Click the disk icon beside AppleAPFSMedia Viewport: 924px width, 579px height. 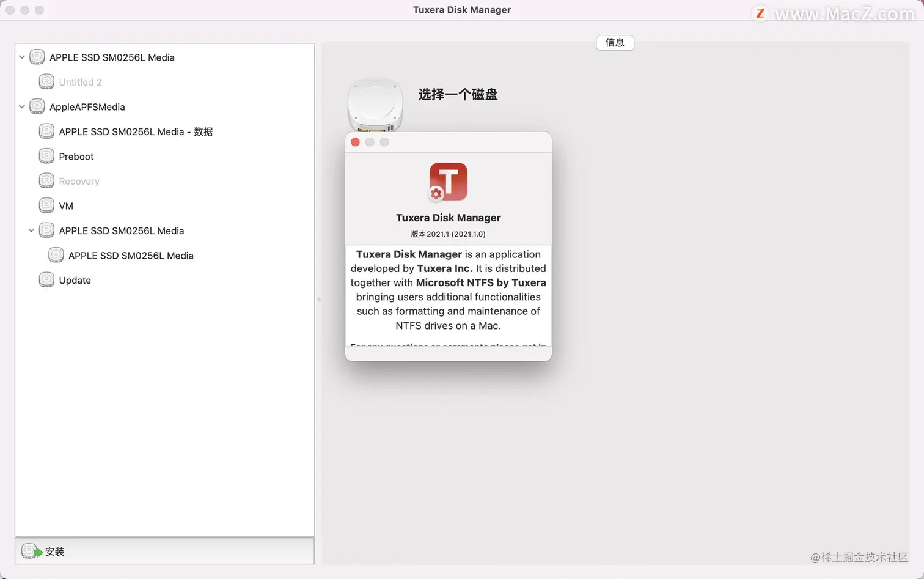tap(37, 106)
